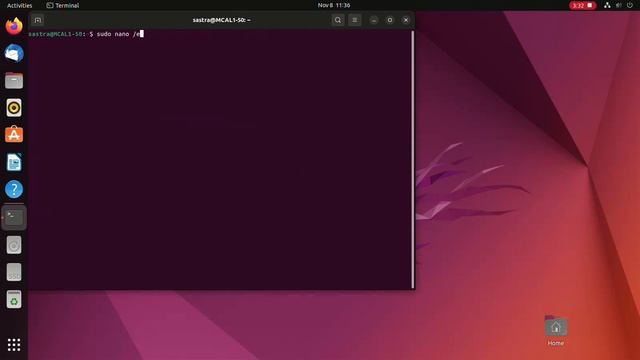Open the optical disc drive icon
640x360 pixels.
(14, 245)
